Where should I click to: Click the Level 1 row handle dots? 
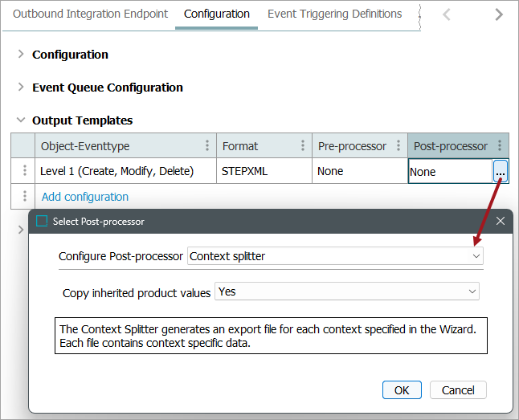pyautogui.click(x=25, y=171)
